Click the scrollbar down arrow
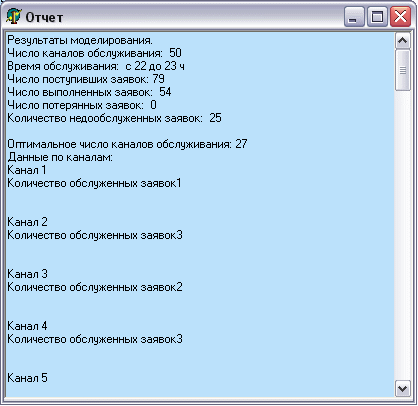This screenshot has width=418, height=406. [x=403, y=389]
